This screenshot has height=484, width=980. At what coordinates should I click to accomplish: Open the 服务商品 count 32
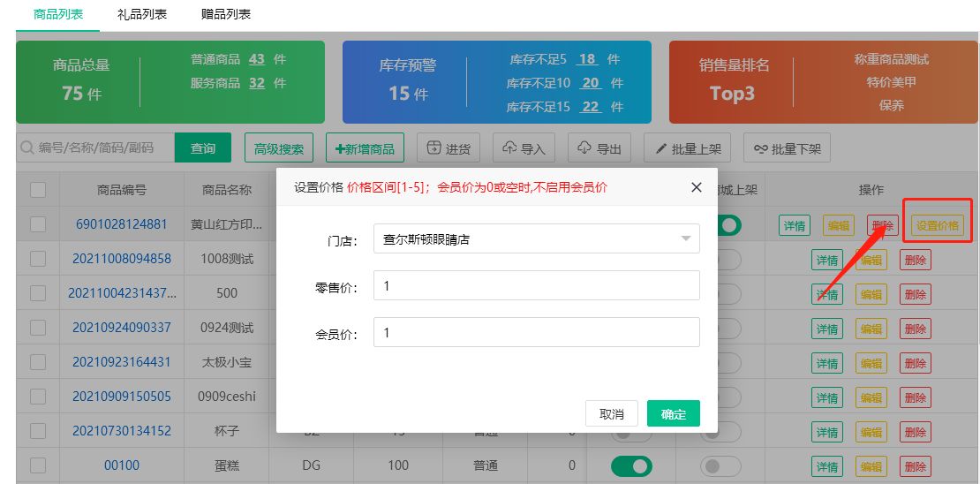pos(256,82)
